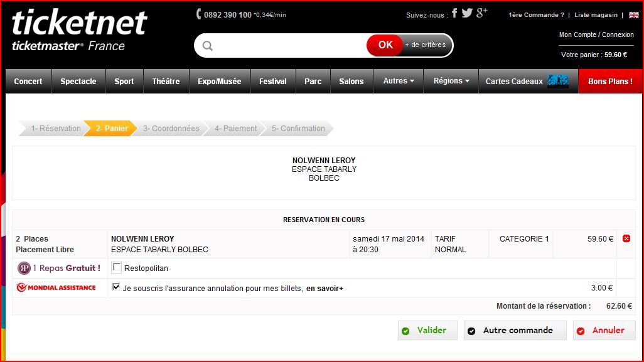Image resolution: width=644 pixels, height=362 pixels.
Task: Open the 'Votre panier : 59.60 €' link
Action: coord(594,55)
